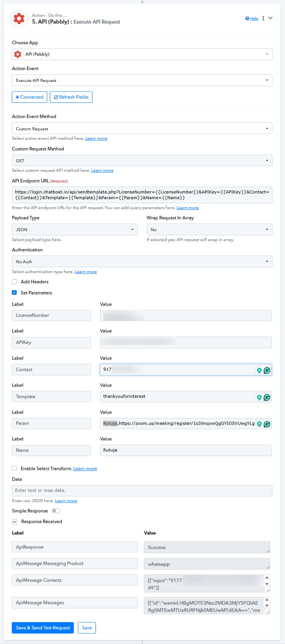Image resolution: width=285 pixels, height=644 pixels.
Task: Click the Grammarly icon in Contact field
Action: pyautogui.click(x=267, y=370)
